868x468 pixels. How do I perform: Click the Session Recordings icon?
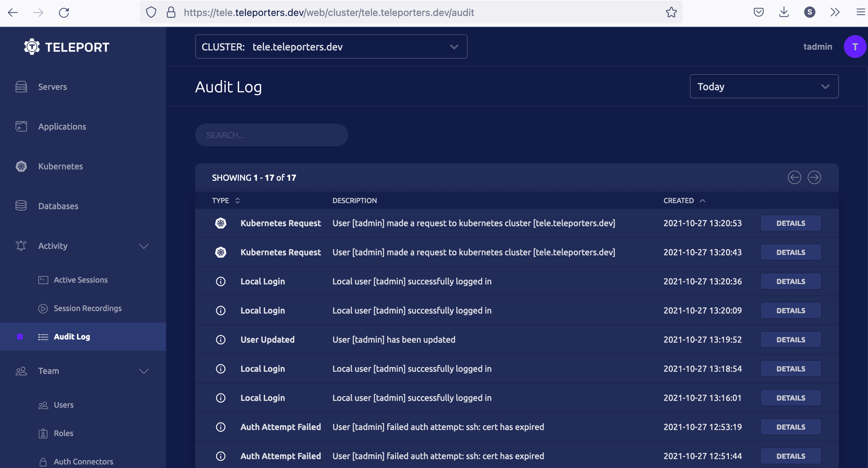(43, 308)
